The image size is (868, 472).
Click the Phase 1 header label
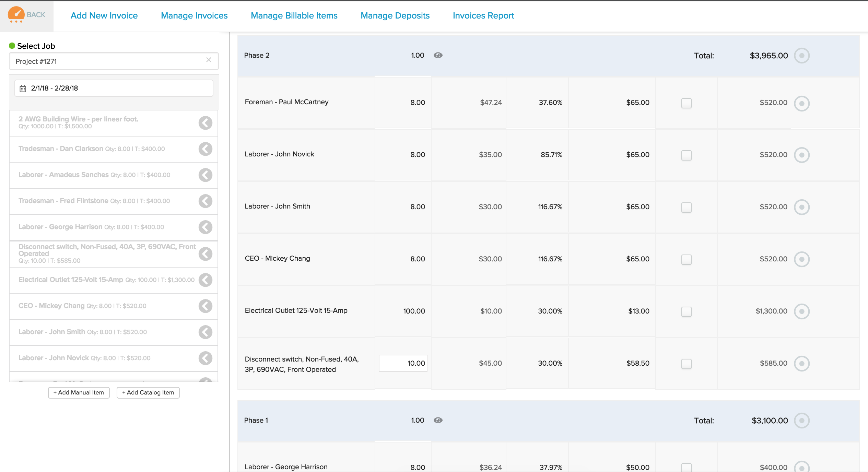256,420
